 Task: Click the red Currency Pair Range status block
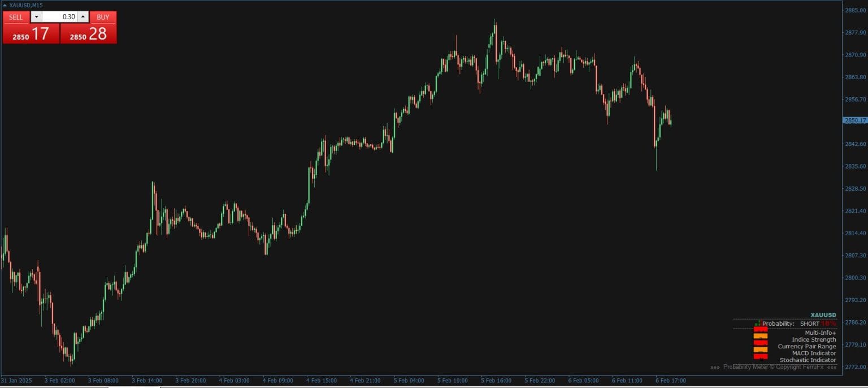point(761,343)
